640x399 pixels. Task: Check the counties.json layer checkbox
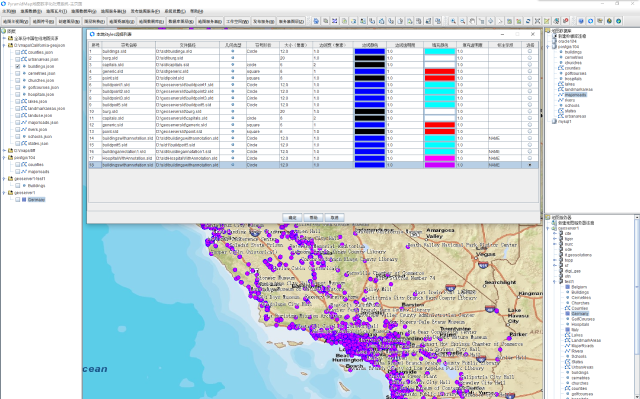click(x=18, y=52)
